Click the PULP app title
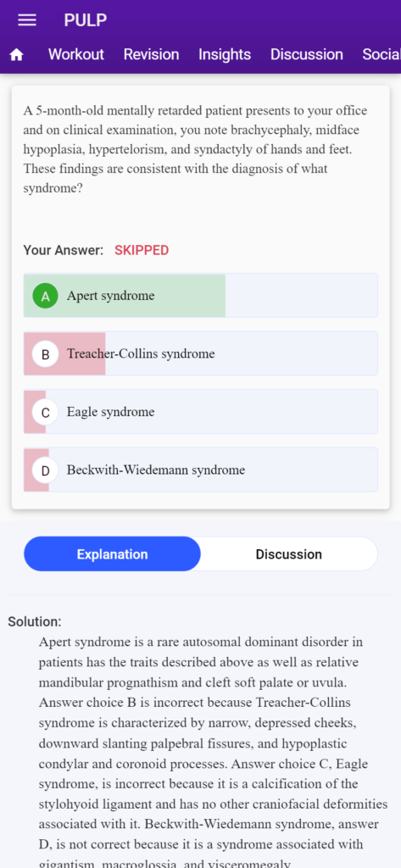401x868 pixels. coord(86,20)
